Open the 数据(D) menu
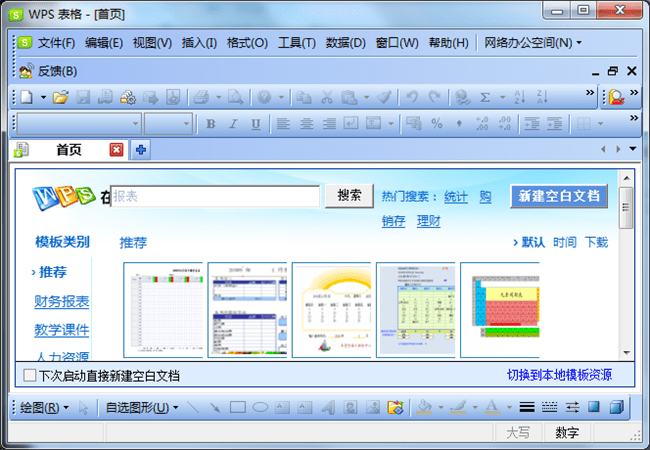 tap(346, 43)
